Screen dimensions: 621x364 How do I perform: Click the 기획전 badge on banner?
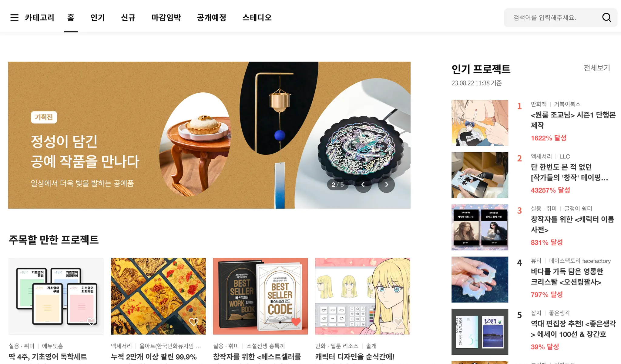coord(44,117)
